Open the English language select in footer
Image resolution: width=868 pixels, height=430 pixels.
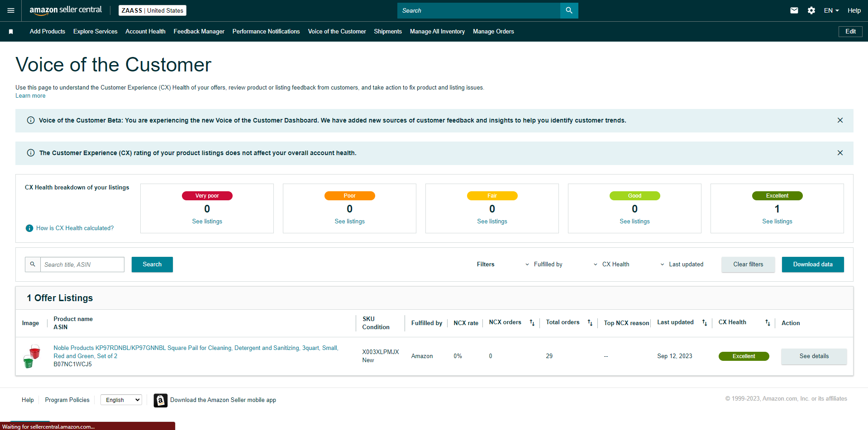[x=121, y=400]
